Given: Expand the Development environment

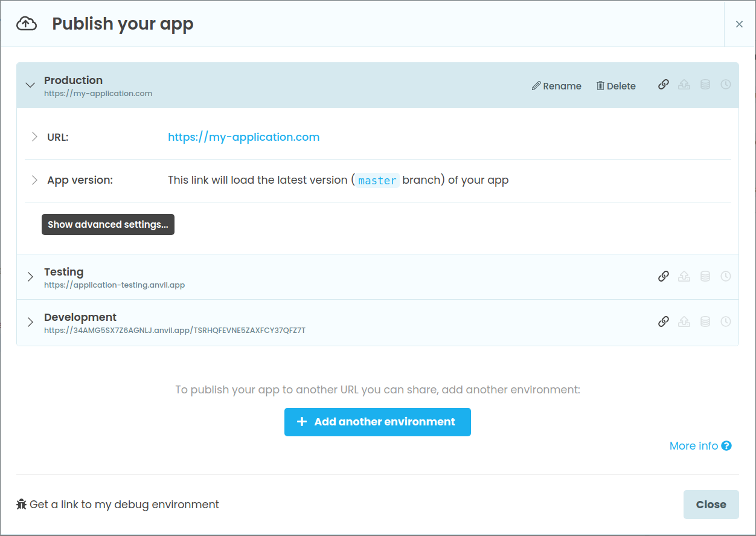Looking at the screenshot, I should pyautogui.click(x=30, y=322).
